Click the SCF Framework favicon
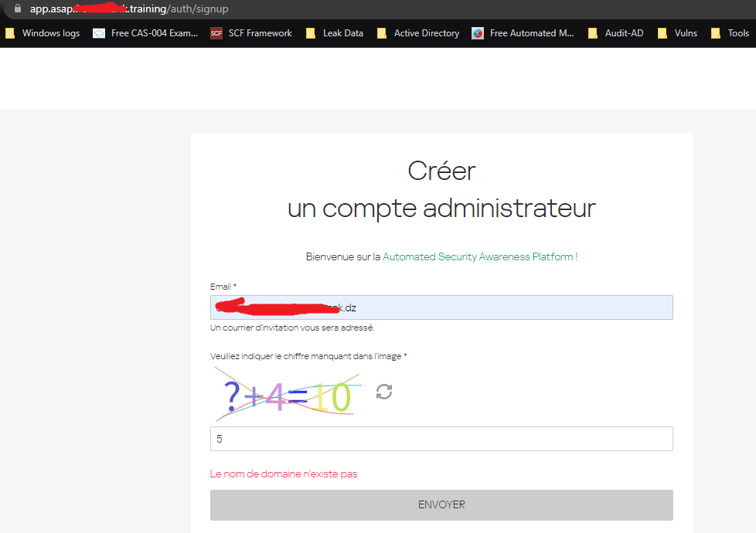 pos(216,33)
